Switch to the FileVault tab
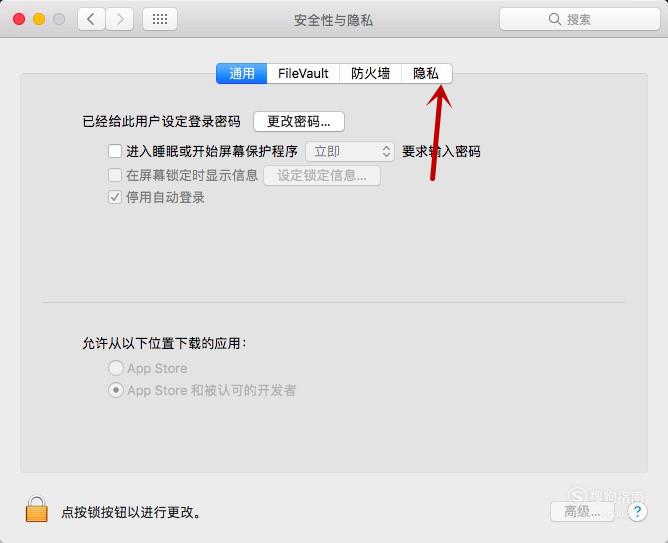 point(303,74)
